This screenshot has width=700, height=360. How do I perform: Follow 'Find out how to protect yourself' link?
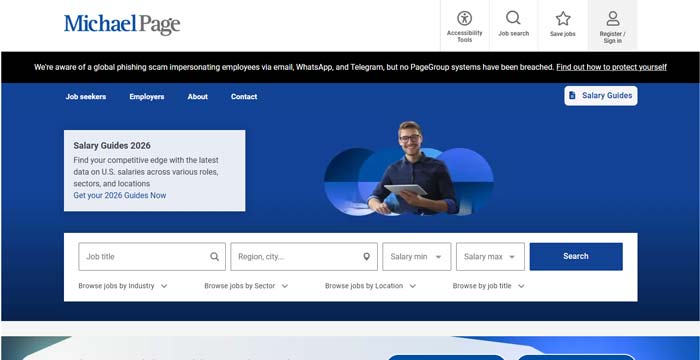(611, 67)
